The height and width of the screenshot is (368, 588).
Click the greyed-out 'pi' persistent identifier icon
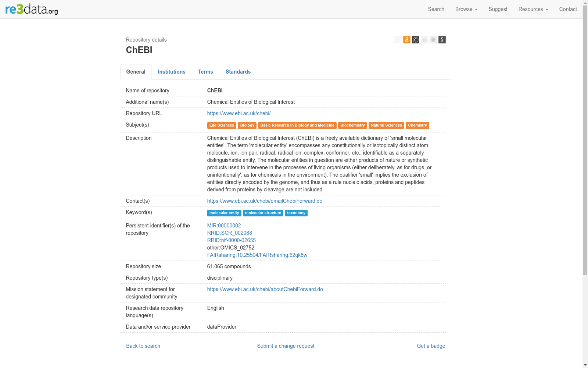[424, 40]
